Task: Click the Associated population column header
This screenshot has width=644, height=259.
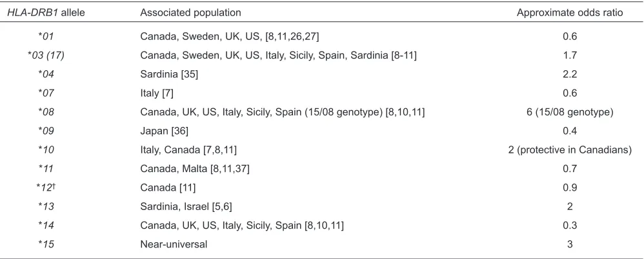Action: [190, 13]
